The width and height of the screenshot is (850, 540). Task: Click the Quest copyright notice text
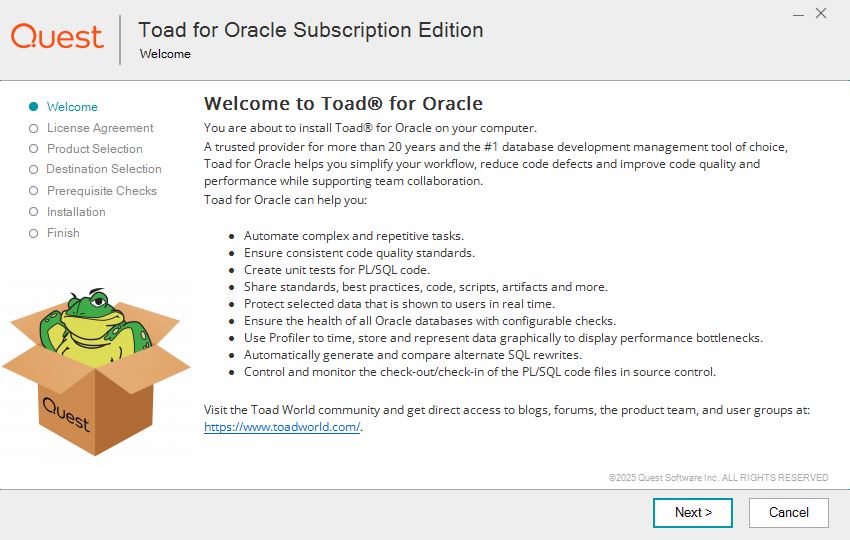[x=718, y=478]
